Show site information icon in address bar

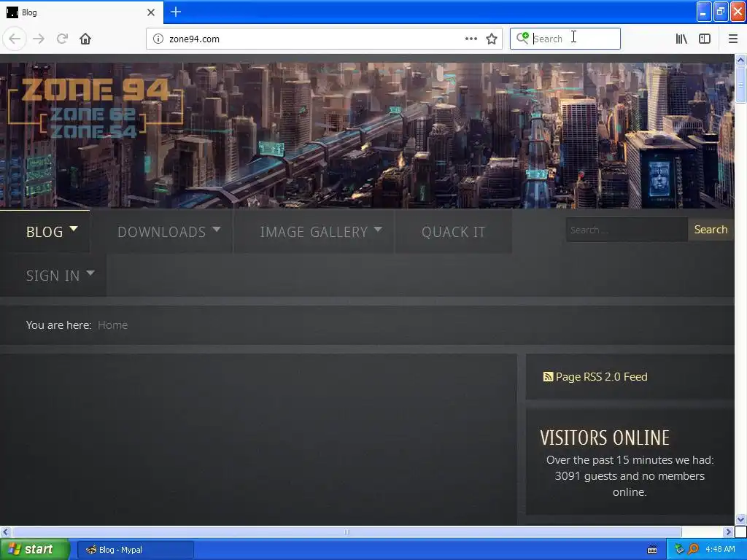(x=158, y=39)
